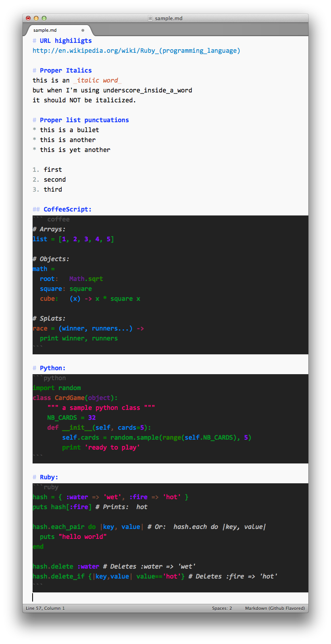Screen dimensions: 331x644
Task: Click the yellow minimize window button
Action: pyautogui.click(x=36, y=18)
